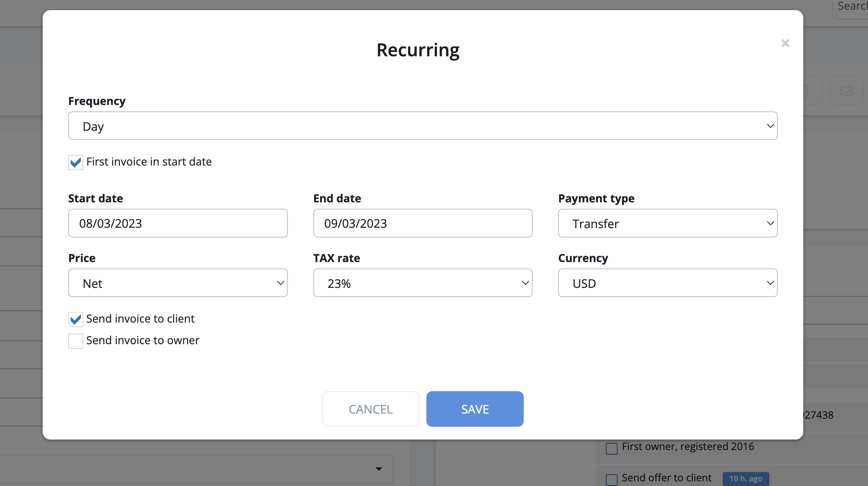Enable Send invoice to owner checkbox

click(x=76, y=341)
